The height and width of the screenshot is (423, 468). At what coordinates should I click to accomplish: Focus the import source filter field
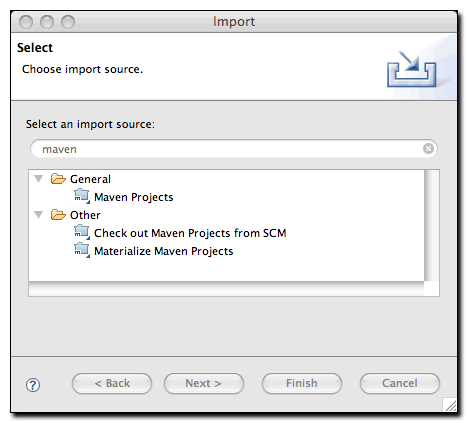234,149
